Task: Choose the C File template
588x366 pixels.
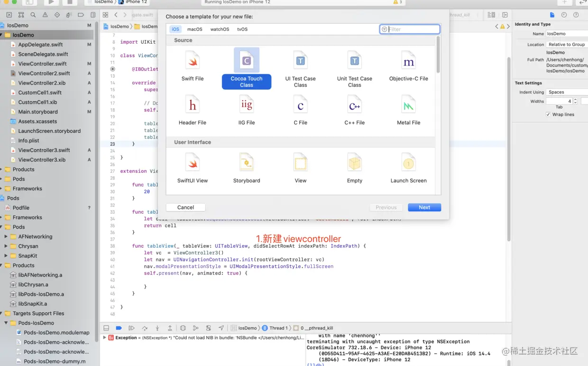Action: tap(301, 111)
